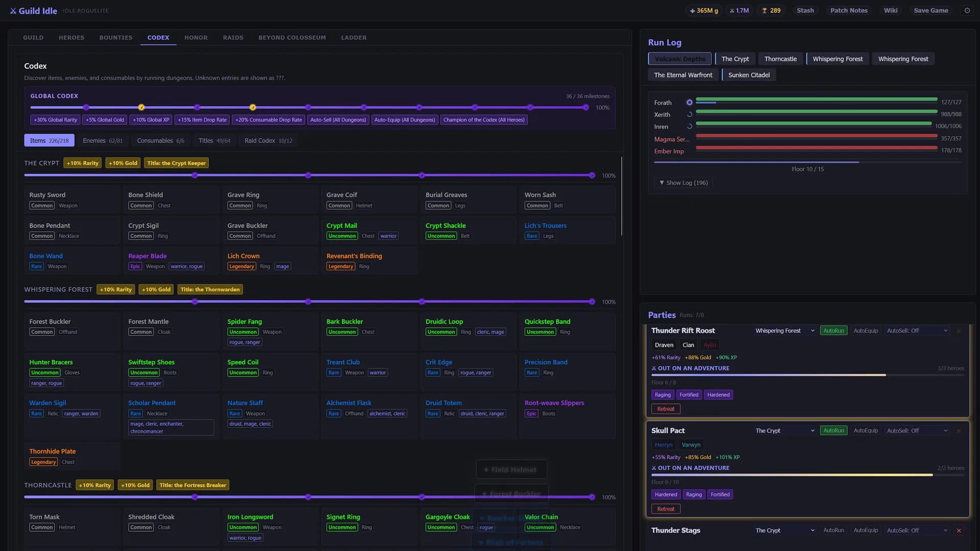Click the trophy count badge

click(x=771, y=10)
